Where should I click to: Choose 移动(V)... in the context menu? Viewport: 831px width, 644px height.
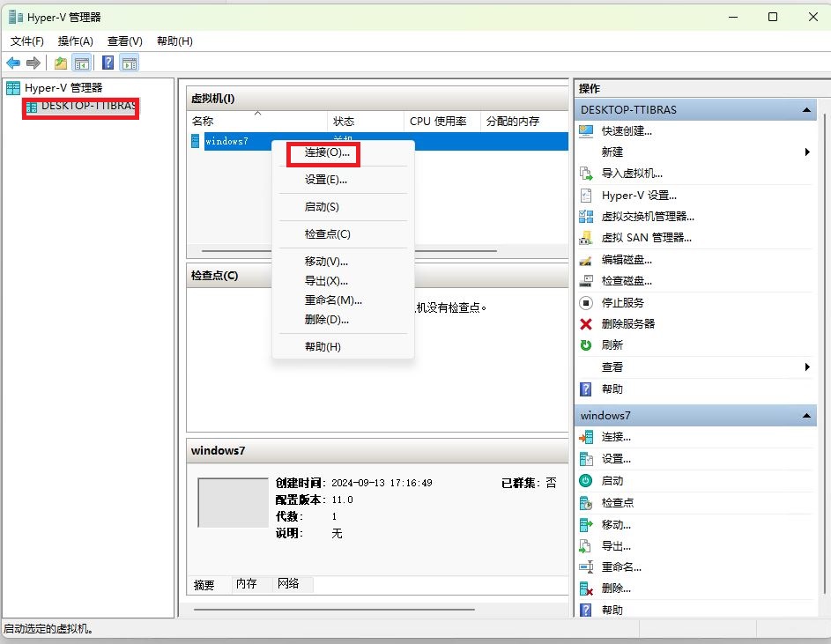click(x=343, y=262)
